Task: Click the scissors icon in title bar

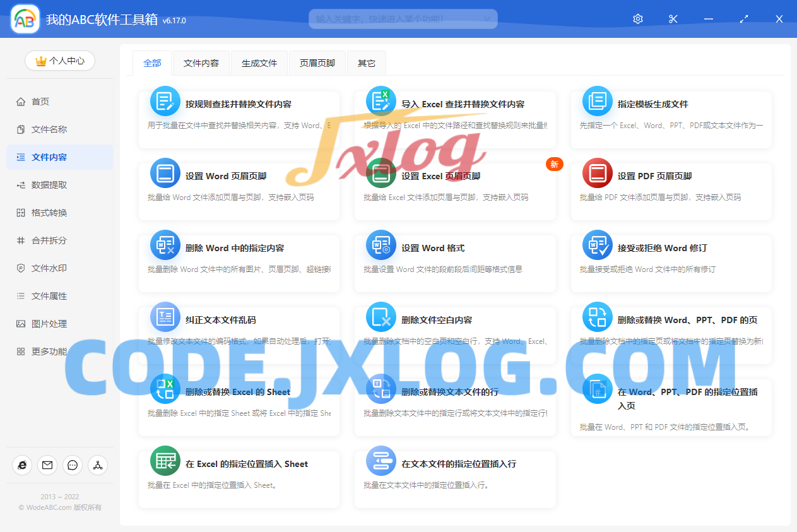Action: coord(673,19)
